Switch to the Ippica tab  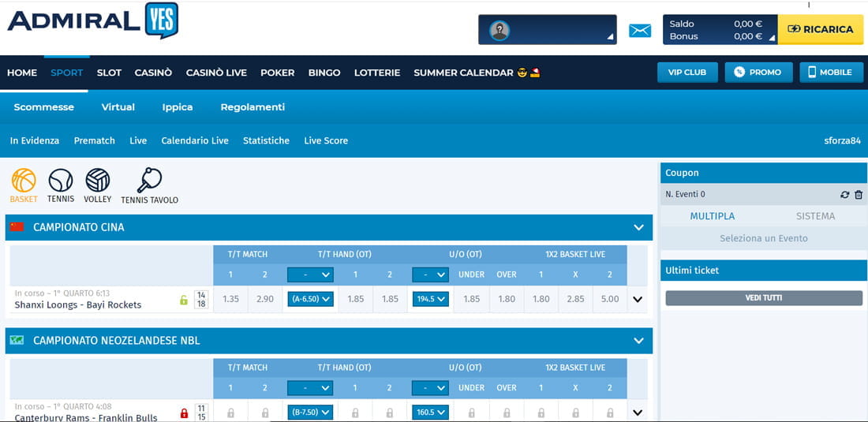[178, 107]
